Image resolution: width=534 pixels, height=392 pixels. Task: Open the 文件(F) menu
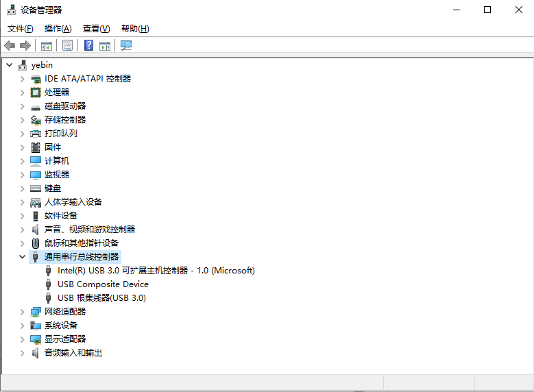[21, 29]
